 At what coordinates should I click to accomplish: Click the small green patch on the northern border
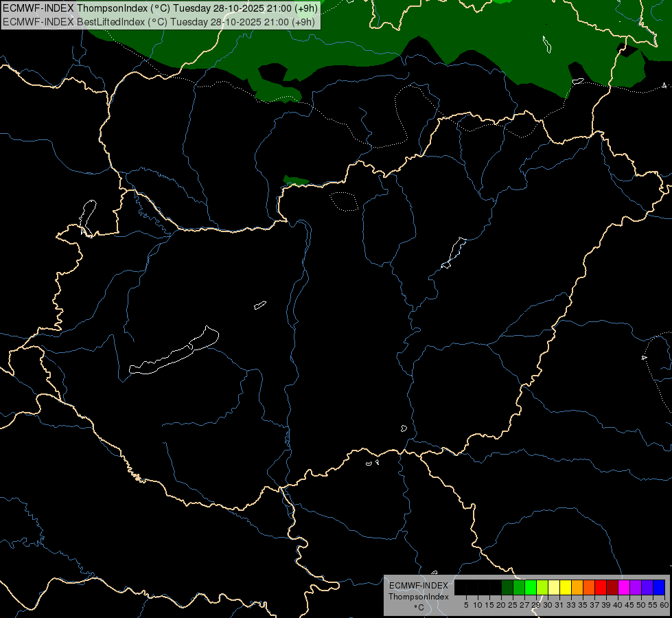point(295,181)
